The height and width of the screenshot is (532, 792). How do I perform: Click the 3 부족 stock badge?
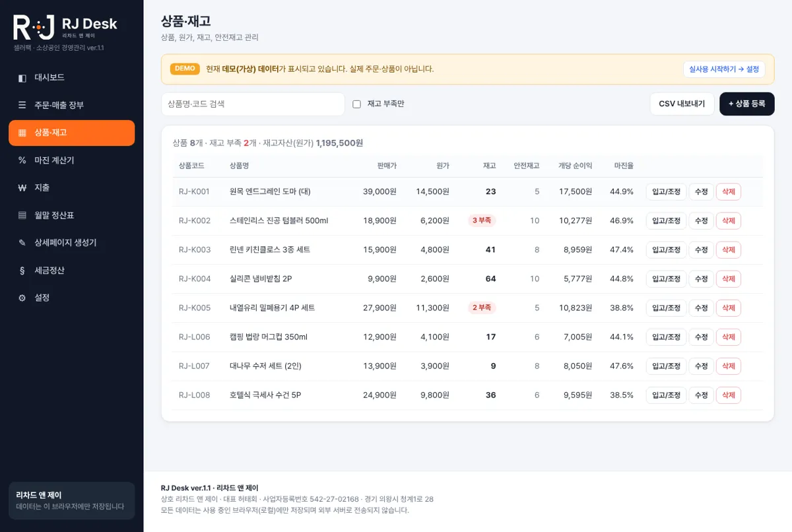point(482,220)
